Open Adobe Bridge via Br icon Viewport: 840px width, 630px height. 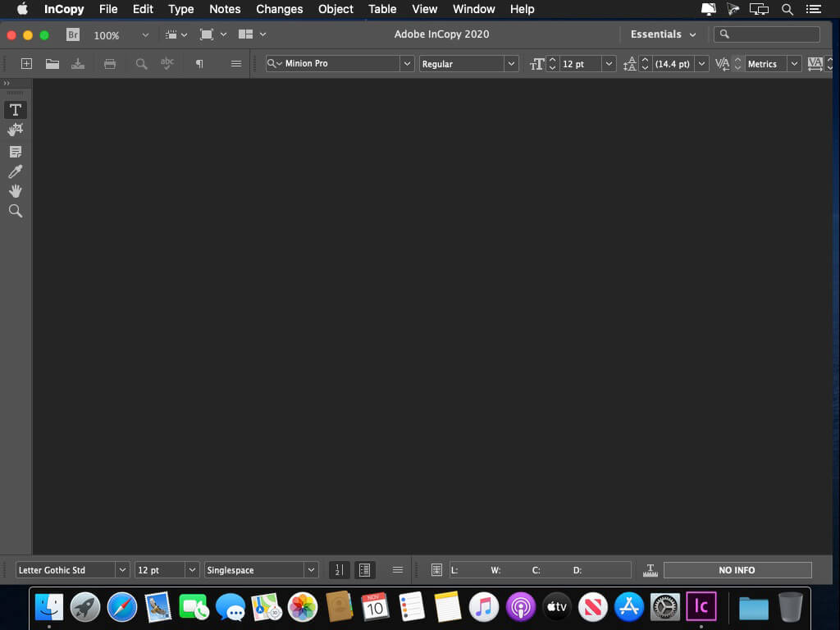(x=73, y=34)
